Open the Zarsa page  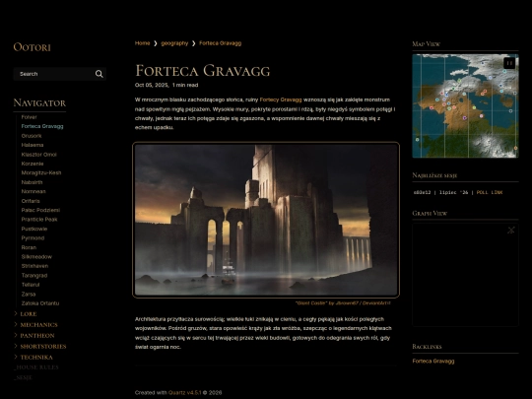tap(29, 294)
